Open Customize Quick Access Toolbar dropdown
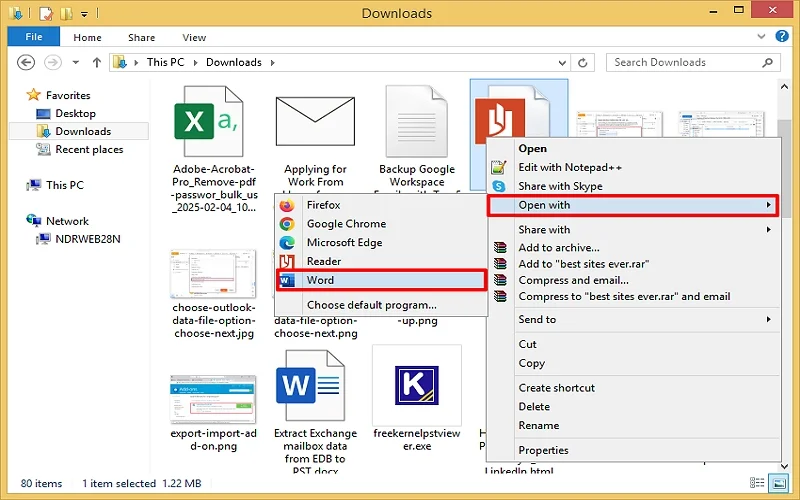Viewport: 800px width, 500px height. [x=84, y=14]
